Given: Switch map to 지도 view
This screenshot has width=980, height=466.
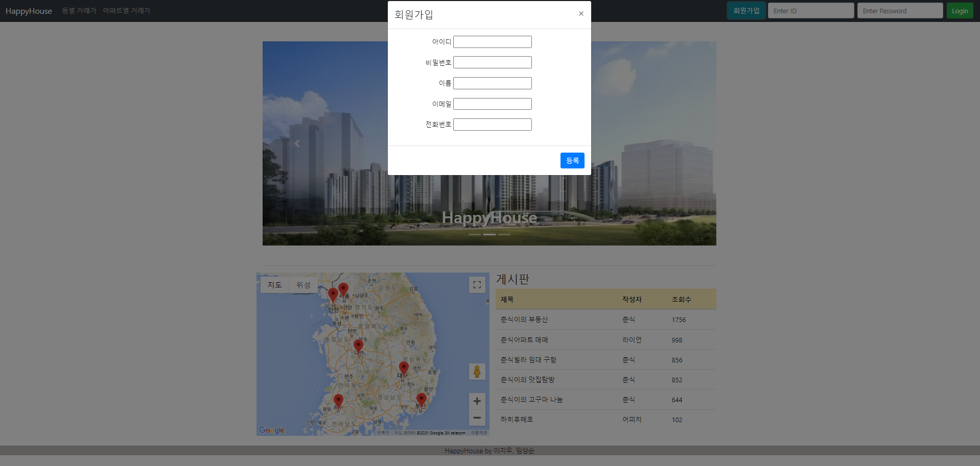Looking at the screenshot, I should (275, 285).
